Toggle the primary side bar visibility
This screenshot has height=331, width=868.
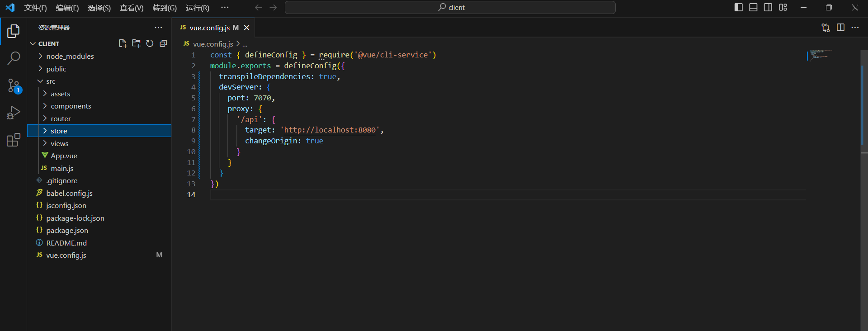click(x=739, y=7)
